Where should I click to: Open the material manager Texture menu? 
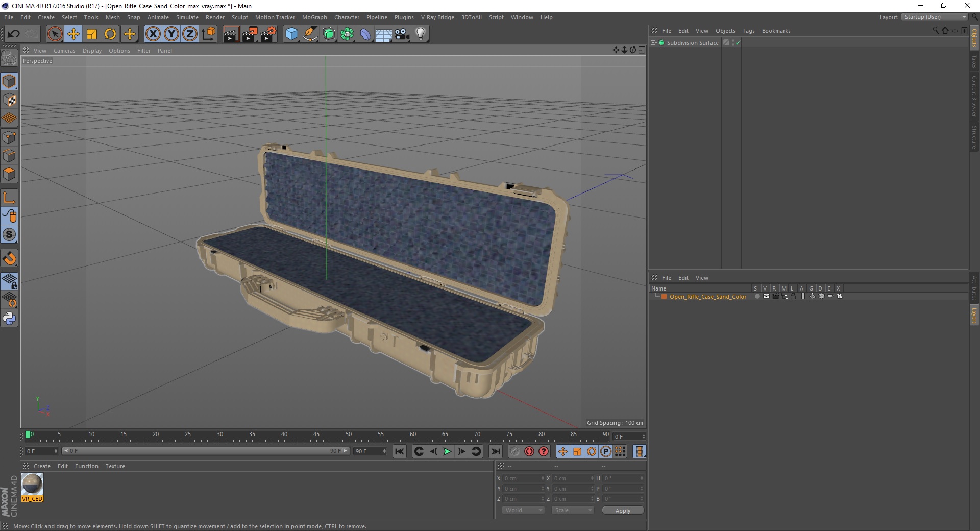(x=115, y=466)
